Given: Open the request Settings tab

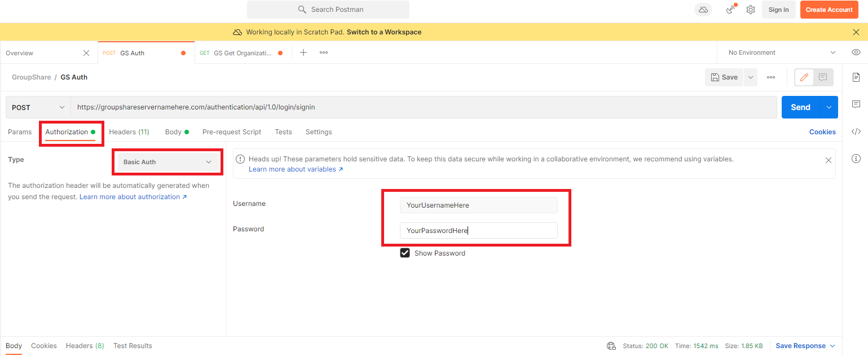Looking at the screenshot, I should pos(319,132).
